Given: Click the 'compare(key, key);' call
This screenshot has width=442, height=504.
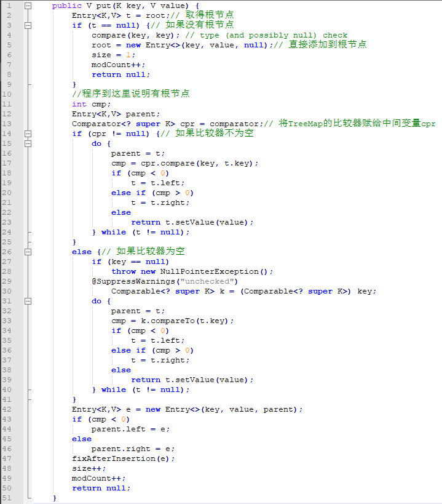Looking at the screenshot, I should click(135, 35).
